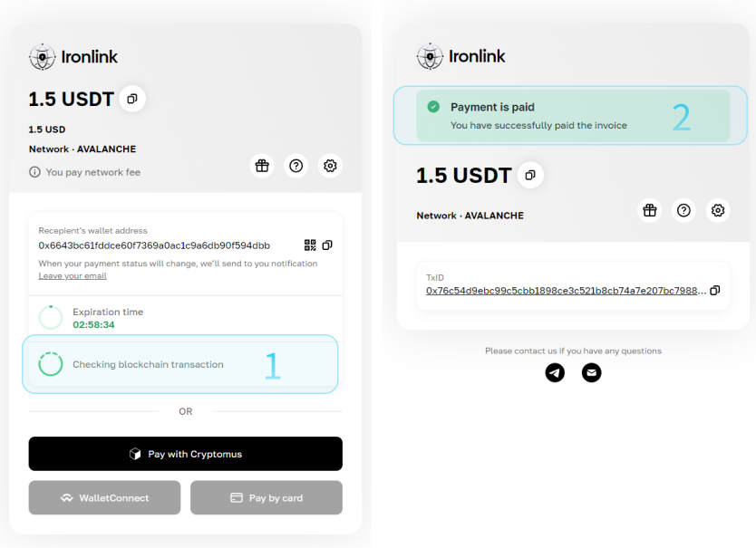Click the recipient wallet address text
The image size is (756, 548).
[154, 245]
